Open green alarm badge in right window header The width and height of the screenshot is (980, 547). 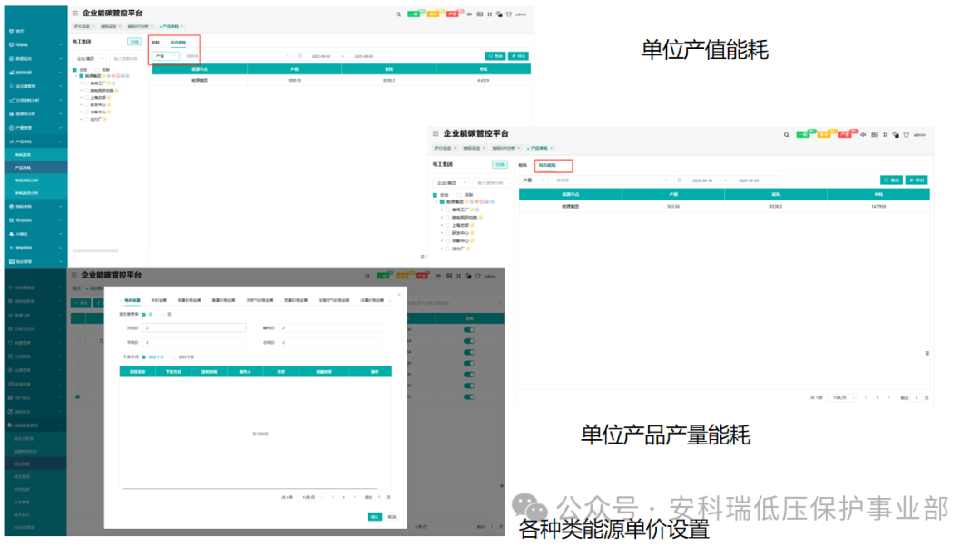(803, 134)
